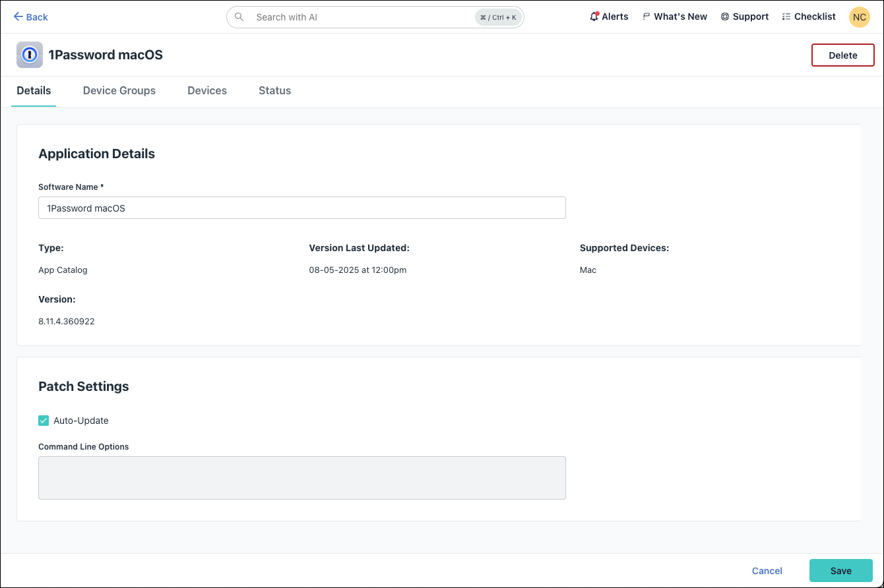Switch to the Details tab
Screen dimensions: 884x588
[x=34, y=91]
